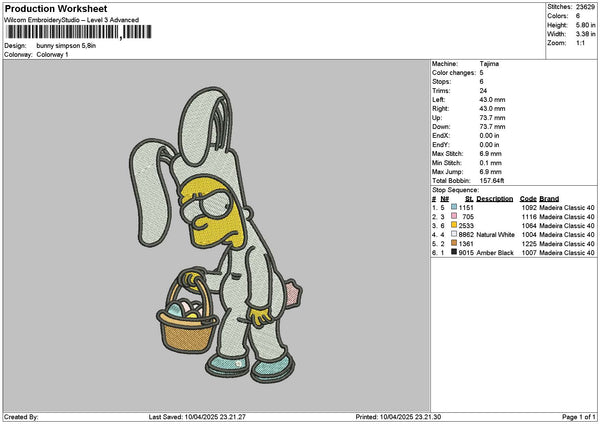
Task: Click the Height value 5.80 in
Action: [585, 25]
